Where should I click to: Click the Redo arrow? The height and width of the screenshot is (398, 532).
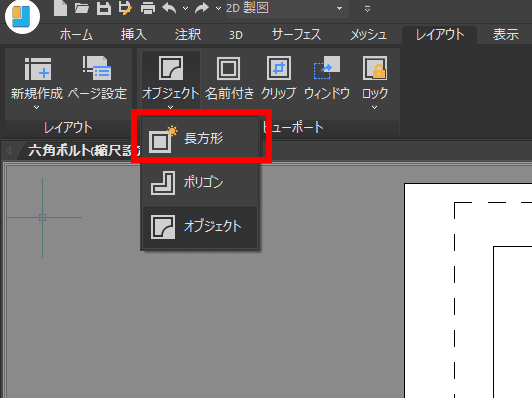click(202, 8)
